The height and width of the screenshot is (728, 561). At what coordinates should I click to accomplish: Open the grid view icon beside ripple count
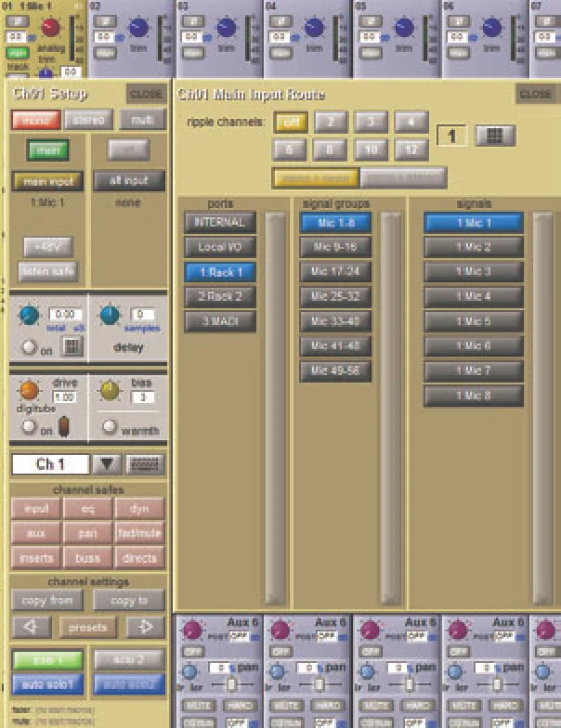tap(495, 136)
